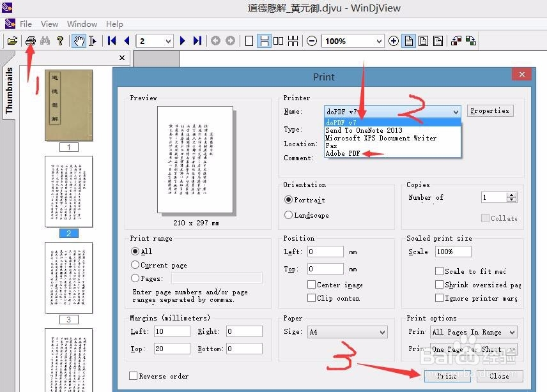The image size is (547, 392).
Task: Switch to continuous page layout
Action: pos(264,41)
